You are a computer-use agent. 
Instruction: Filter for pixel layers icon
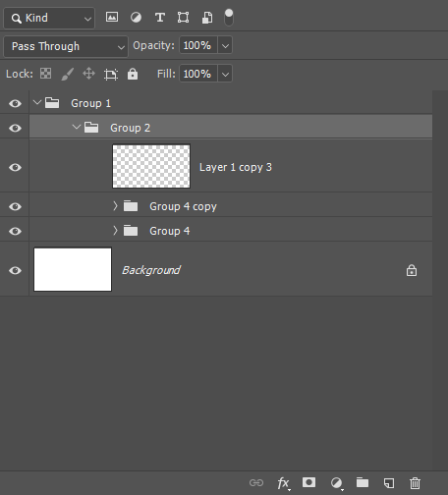pyautogui.click(x=112, y=17)
